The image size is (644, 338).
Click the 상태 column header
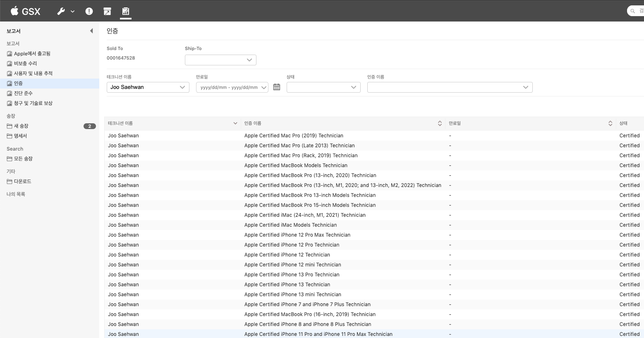click(623, 123)
